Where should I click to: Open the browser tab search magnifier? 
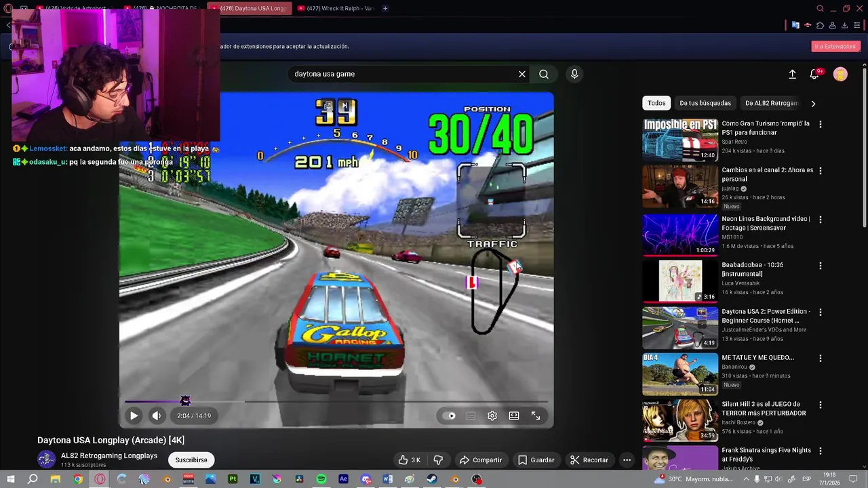coord(820,8)
